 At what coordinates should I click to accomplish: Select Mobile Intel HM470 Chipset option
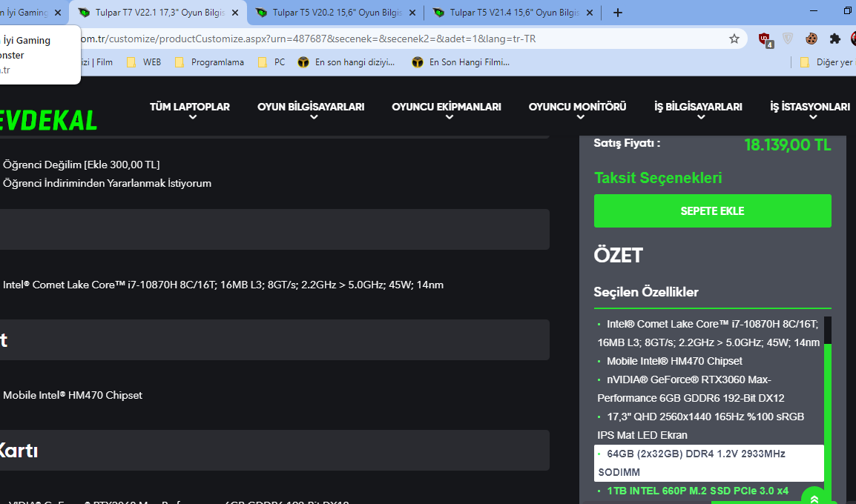[x=73, y=395]
